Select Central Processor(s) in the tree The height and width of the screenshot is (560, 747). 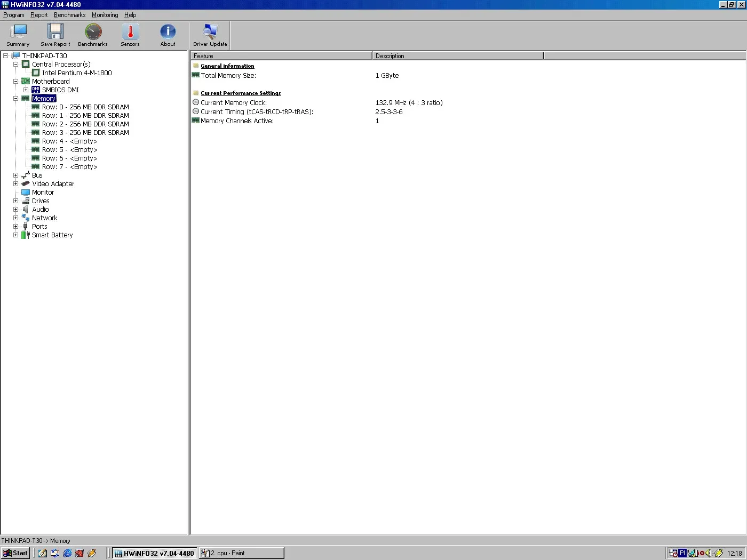pyautogui.click(x=61, y=65)
